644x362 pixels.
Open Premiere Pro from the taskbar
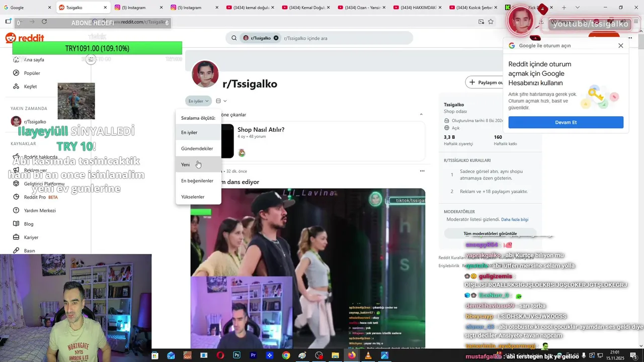(x=253, y=355)
